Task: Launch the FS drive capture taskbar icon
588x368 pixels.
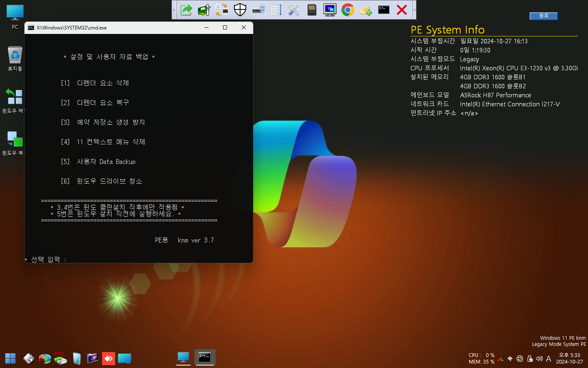Action: [x=60, y=358]
